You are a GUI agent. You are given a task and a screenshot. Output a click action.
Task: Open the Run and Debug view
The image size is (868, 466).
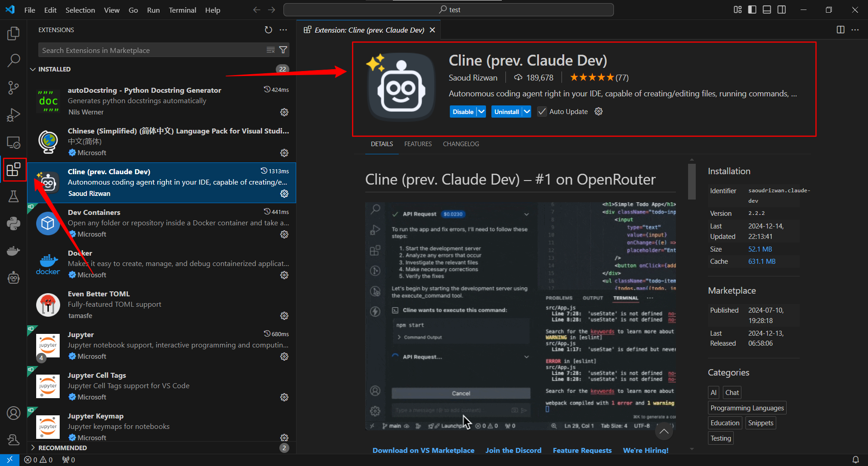point(14,114)
